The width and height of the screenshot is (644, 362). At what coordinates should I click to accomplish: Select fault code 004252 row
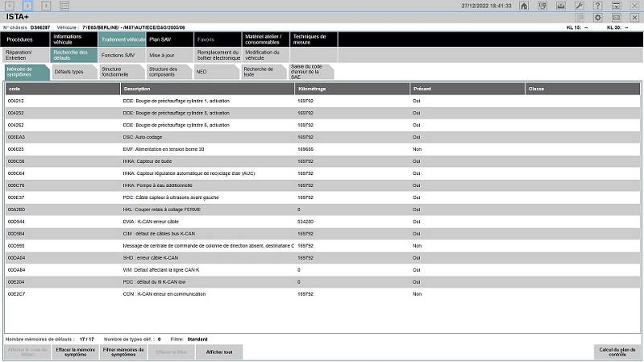(x=323, y=113)
